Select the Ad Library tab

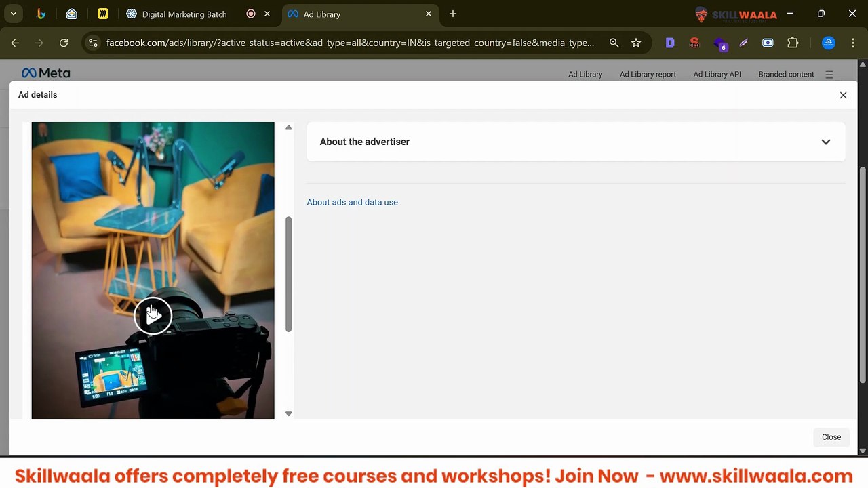(359, 14)
